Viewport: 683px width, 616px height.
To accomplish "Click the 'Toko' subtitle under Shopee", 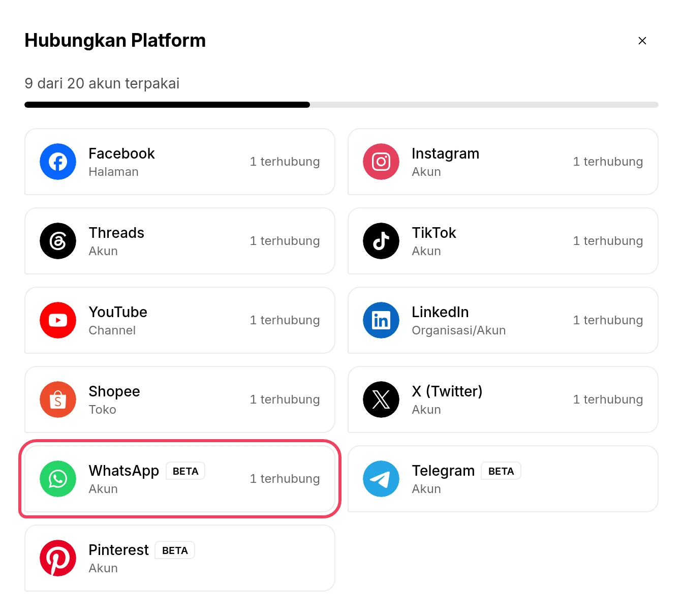I will (x=102, y=410).
